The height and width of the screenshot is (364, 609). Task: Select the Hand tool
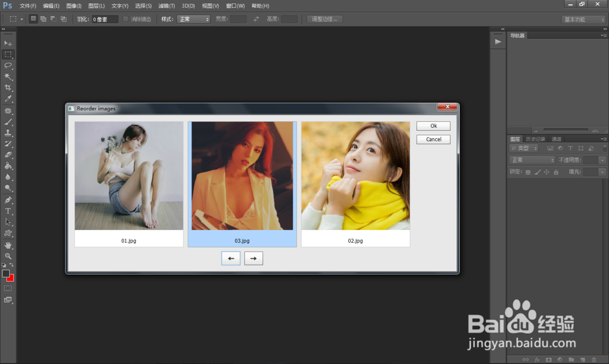[x=8, y=245]
